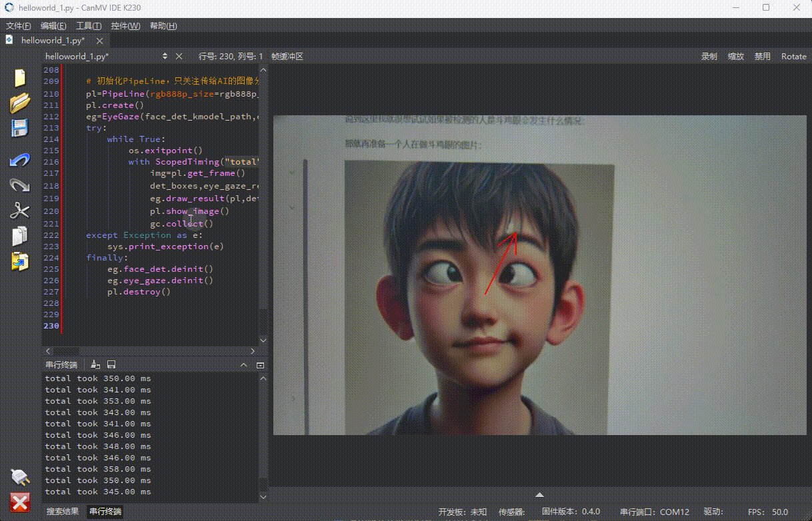Click the code editor horizontal scrollbar thumb
Screen dimensions: 812x521
tap(67, 351)
